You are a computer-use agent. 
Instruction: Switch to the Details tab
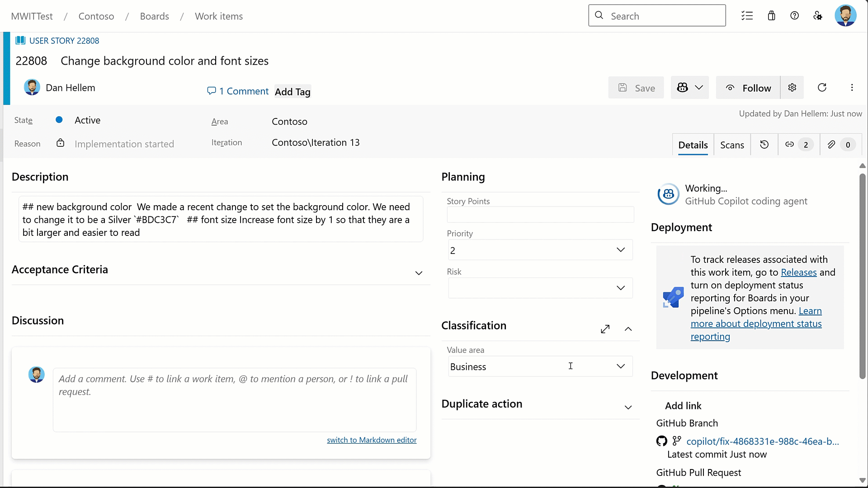coord(693,145)
